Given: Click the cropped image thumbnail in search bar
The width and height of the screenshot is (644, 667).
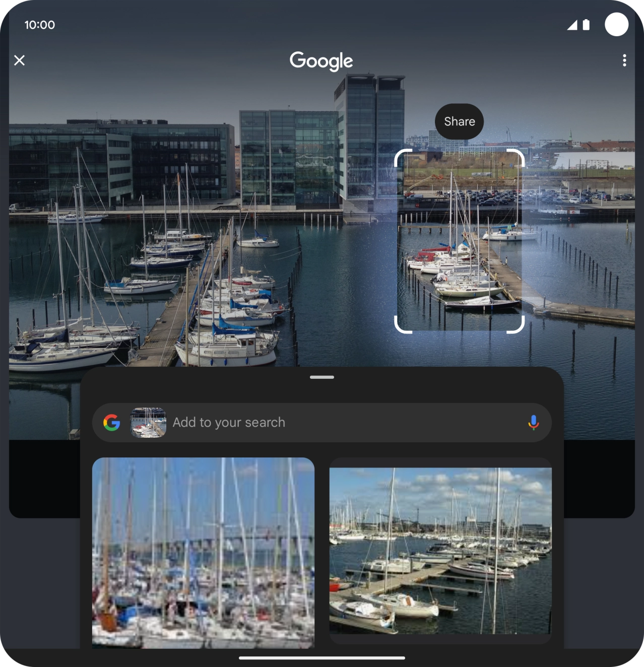Looking at the screenshot, I should click(x=148, y=422).
